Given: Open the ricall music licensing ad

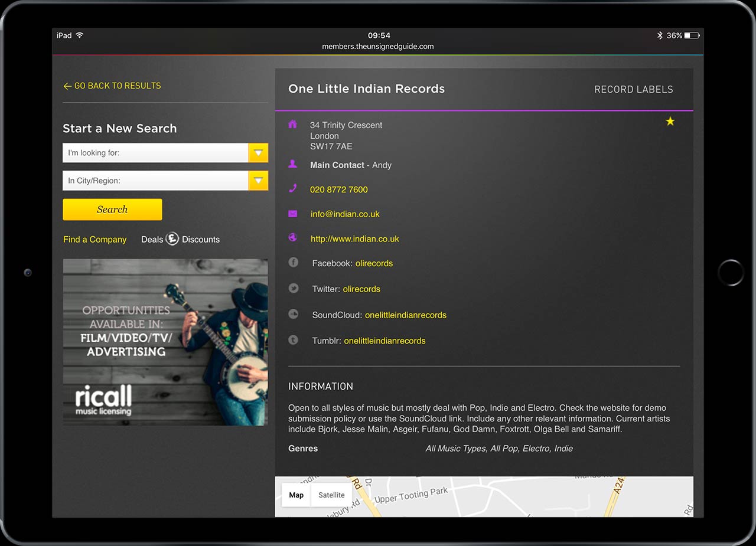Looking at the screenshot, I should click(165, 342).
